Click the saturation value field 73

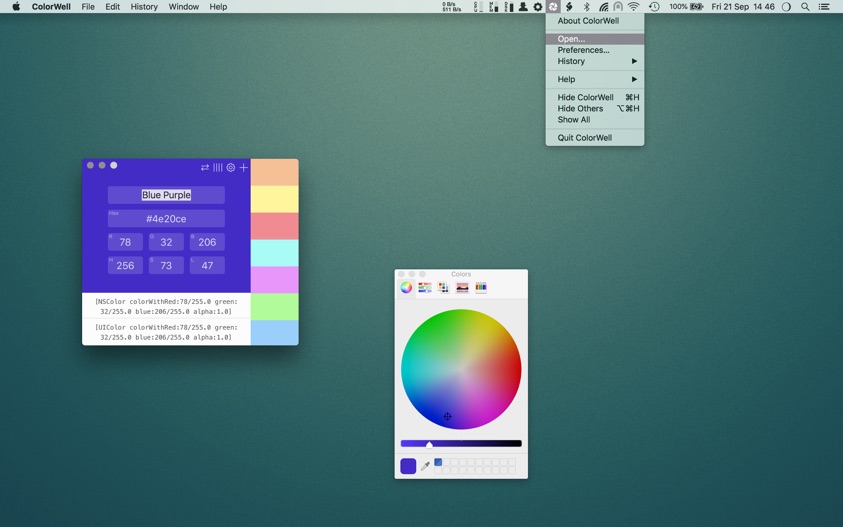point(166,265)
